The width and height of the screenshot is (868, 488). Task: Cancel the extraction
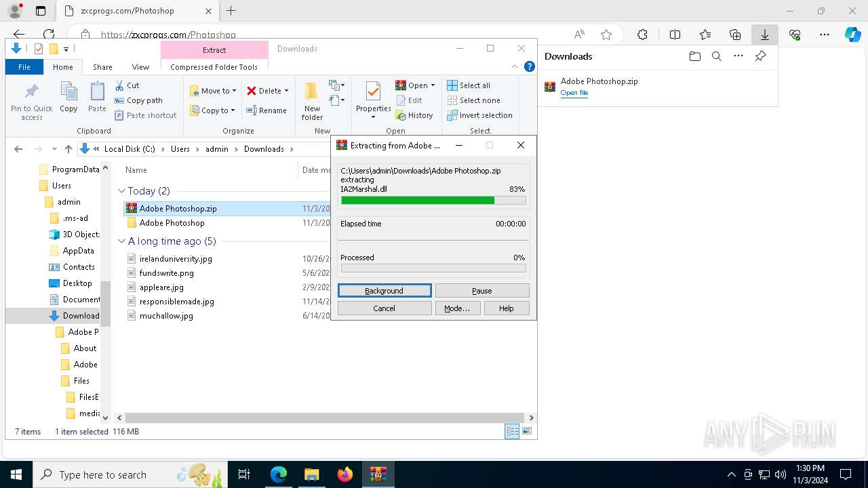coord(384,308)
